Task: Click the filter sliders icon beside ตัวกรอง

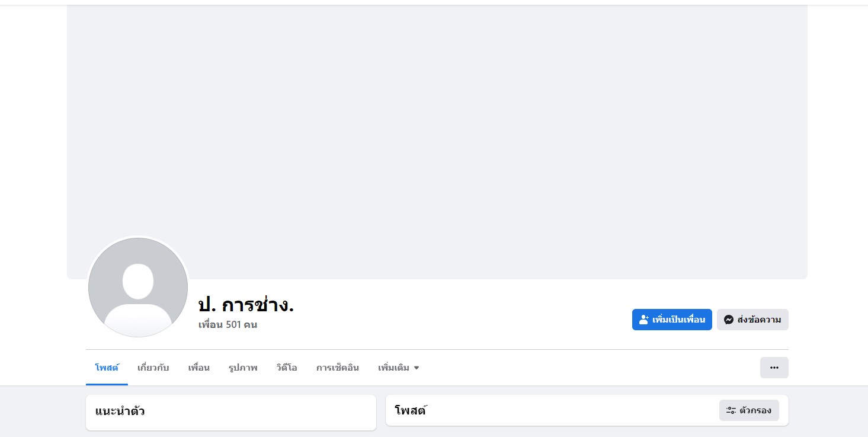Action: [x=731, y=410]
